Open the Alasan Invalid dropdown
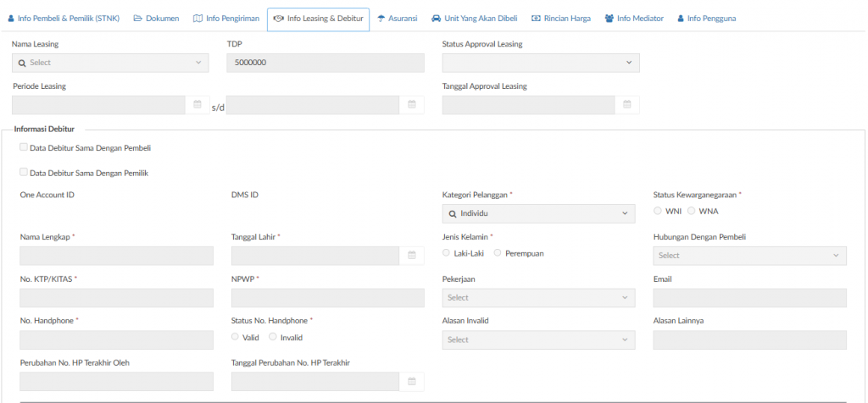 point(538,340)
